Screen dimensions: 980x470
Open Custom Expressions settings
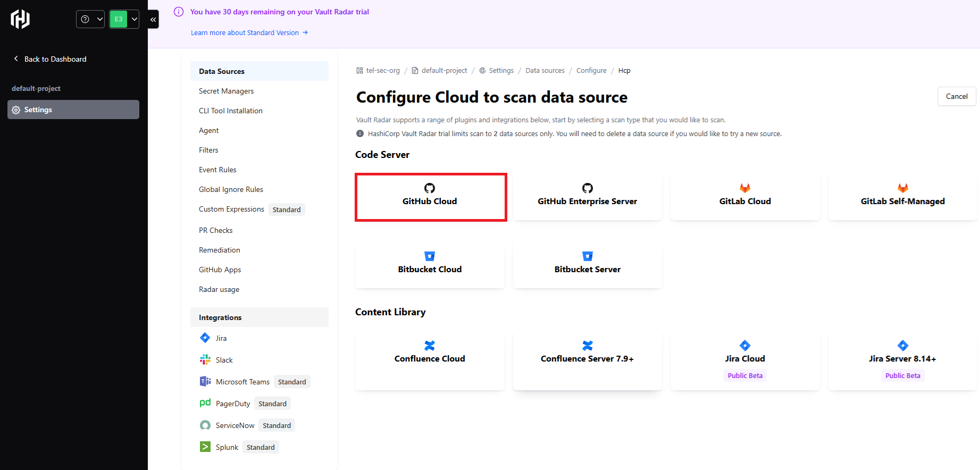click(x=231, y=209)
